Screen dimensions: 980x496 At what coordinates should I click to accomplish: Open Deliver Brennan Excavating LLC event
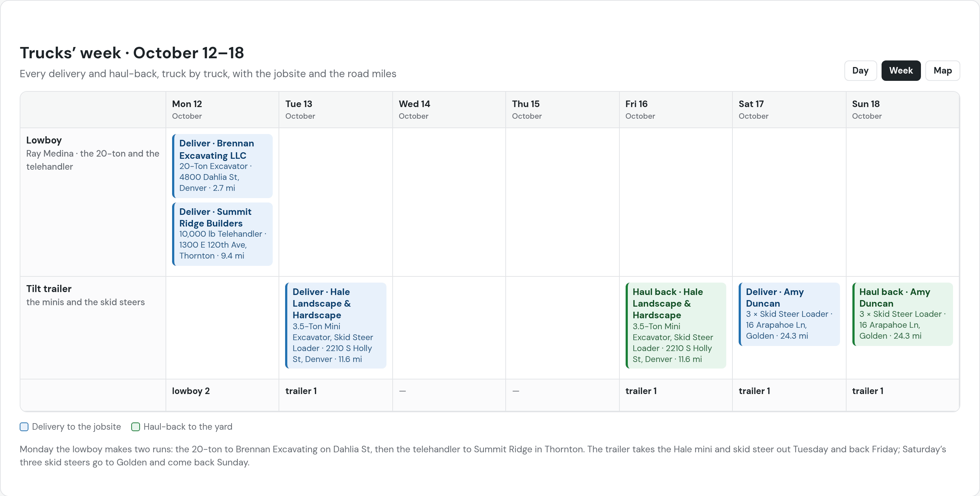(x=222, y=166)
